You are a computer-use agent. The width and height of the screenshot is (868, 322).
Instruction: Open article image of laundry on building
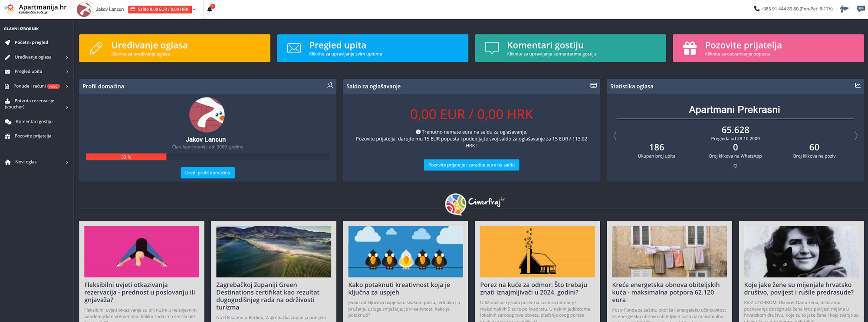(669, 252)
